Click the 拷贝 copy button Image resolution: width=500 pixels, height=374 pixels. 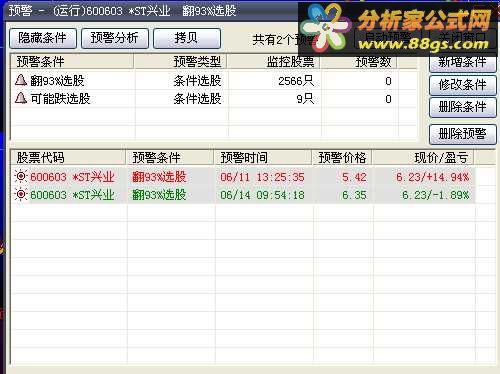pos(187,38)
